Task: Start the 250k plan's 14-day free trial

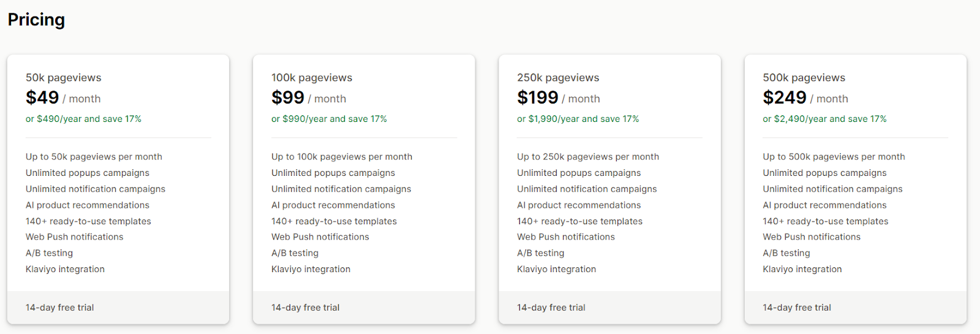Action: 551,308
